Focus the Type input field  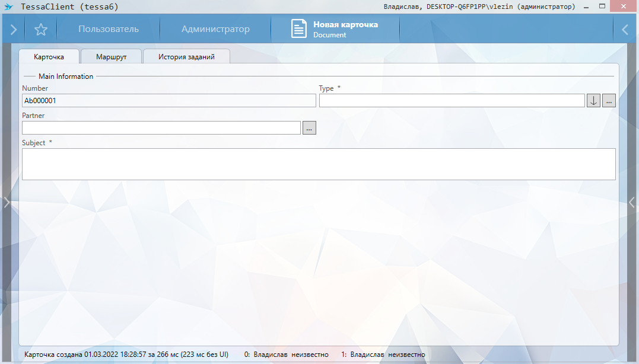[452, 101]
